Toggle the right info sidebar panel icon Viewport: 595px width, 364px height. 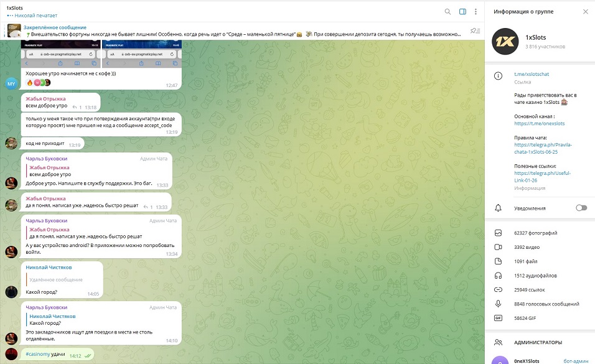click(x=462, y=12)
